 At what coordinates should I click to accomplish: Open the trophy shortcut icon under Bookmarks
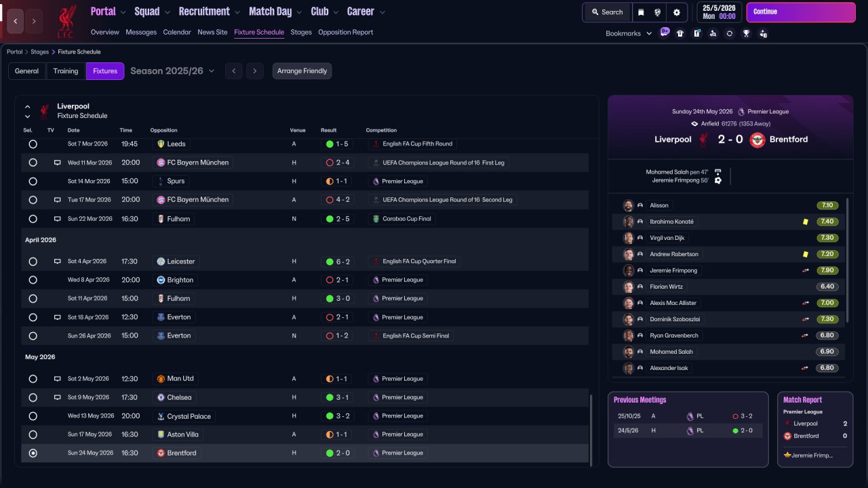(x=746, y=33)
